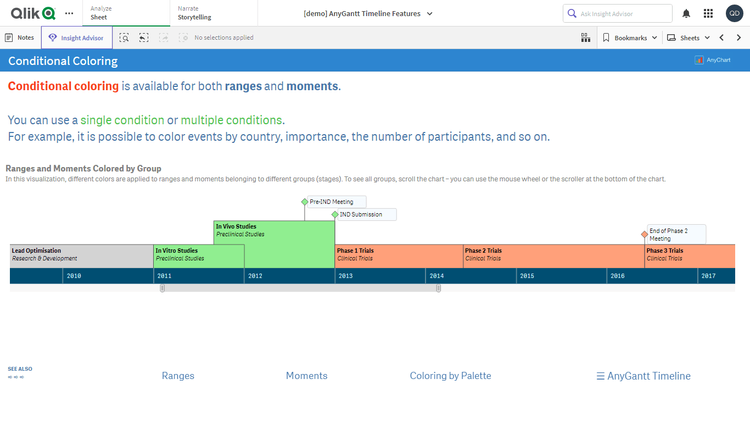The height and width of the screenshot is (422, 750).
Task: Open the selections tool grid icon
Action: (585, 37)
